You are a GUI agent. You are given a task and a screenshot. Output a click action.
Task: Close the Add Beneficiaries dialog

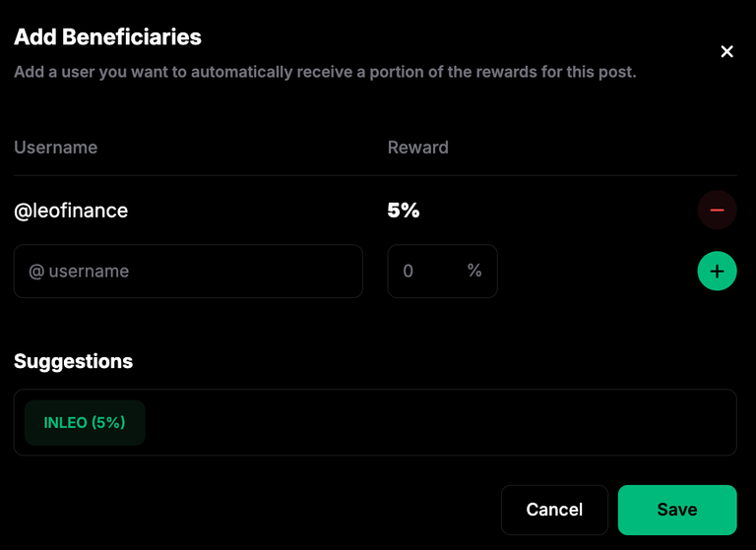[x=726, y=51]
